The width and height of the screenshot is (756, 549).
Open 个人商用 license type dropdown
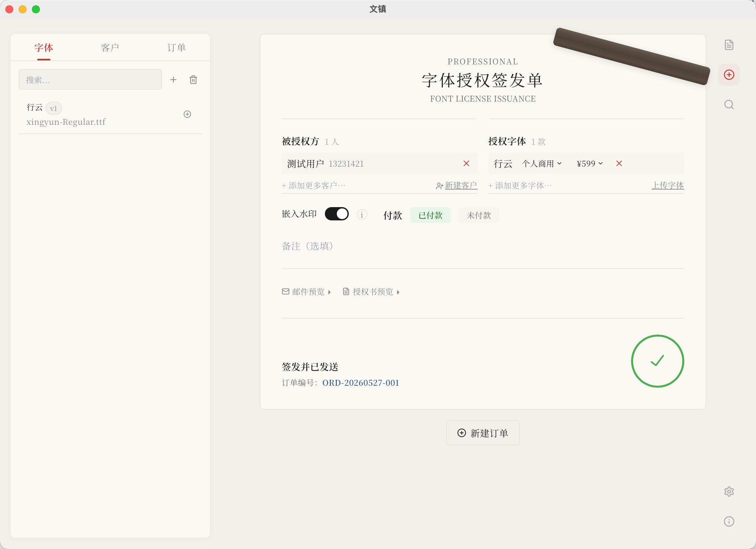click(x=542, y=164)
